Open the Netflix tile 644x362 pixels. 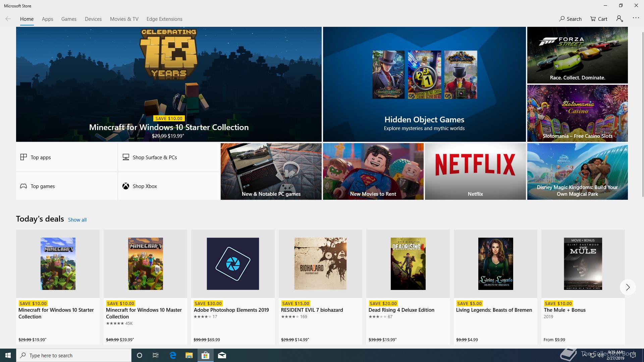pyautogui.click(x=475, y=172)
